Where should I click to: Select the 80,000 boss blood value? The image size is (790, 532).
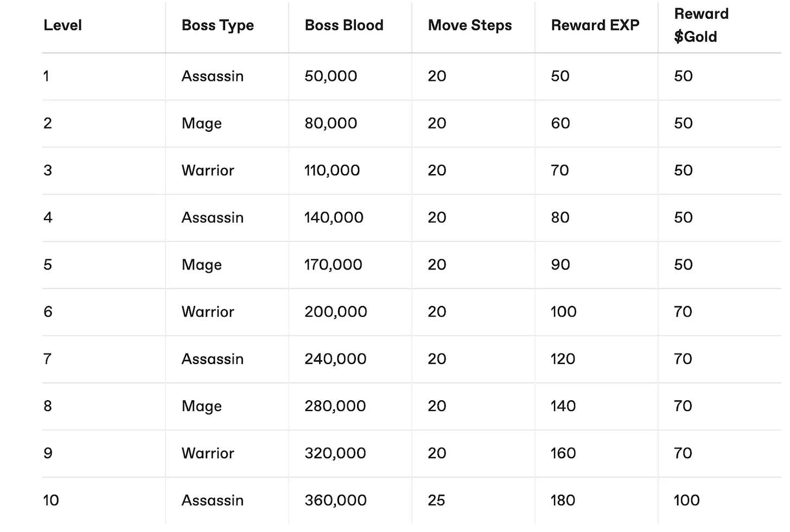(331, 123)
